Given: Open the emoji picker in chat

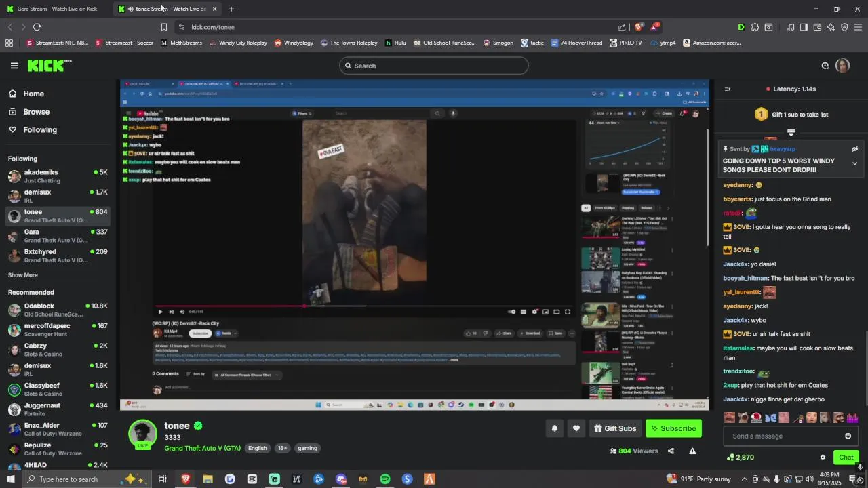Looking at the screenshot, I should (848, 436).
